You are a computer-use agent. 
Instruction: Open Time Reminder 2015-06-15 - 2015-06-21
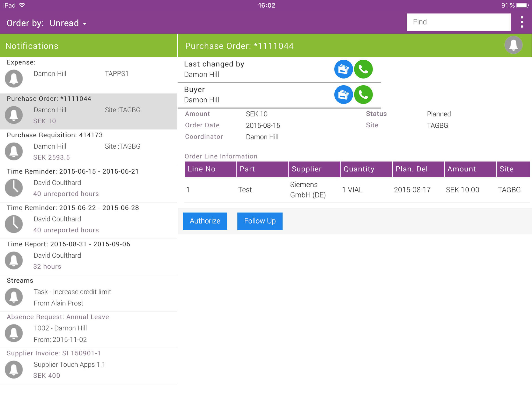tap(89, 184)
